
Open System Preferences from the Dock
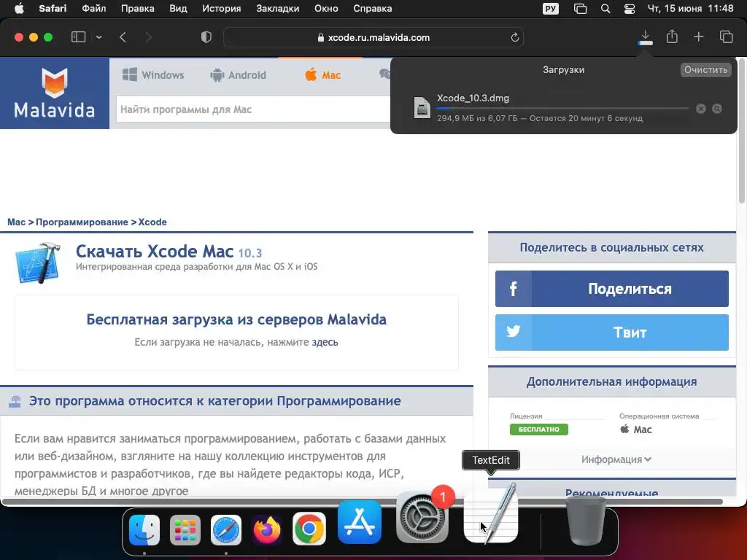pyautogui.click(x=422, y=517)
